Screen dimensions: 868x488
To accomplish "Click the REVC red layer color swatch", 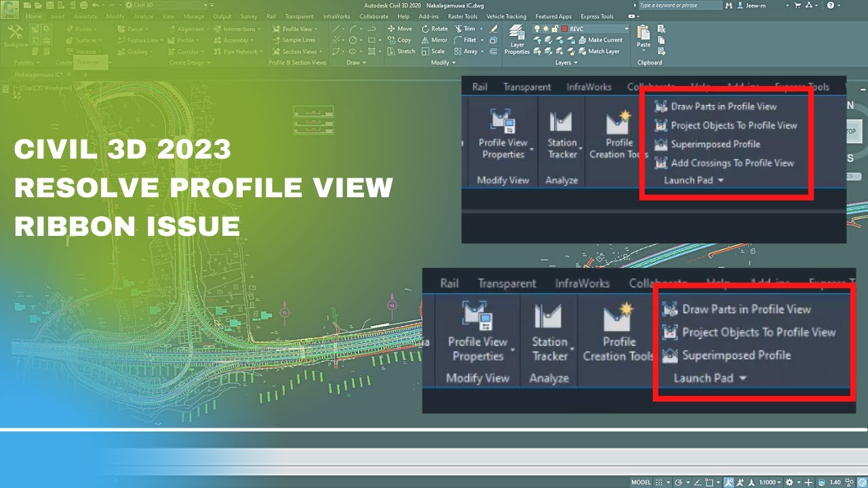I will point(564,29).
